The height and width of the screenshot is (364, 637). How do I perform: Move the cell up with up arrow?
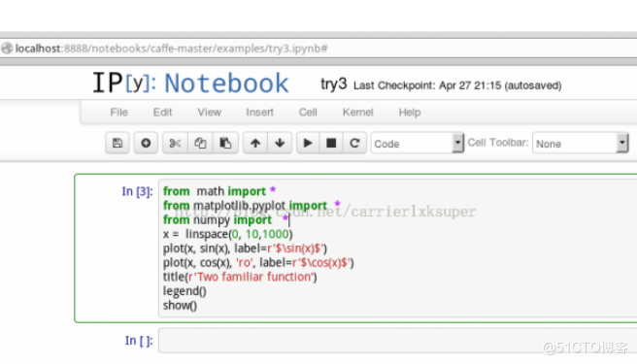click(x=255, y=143)
